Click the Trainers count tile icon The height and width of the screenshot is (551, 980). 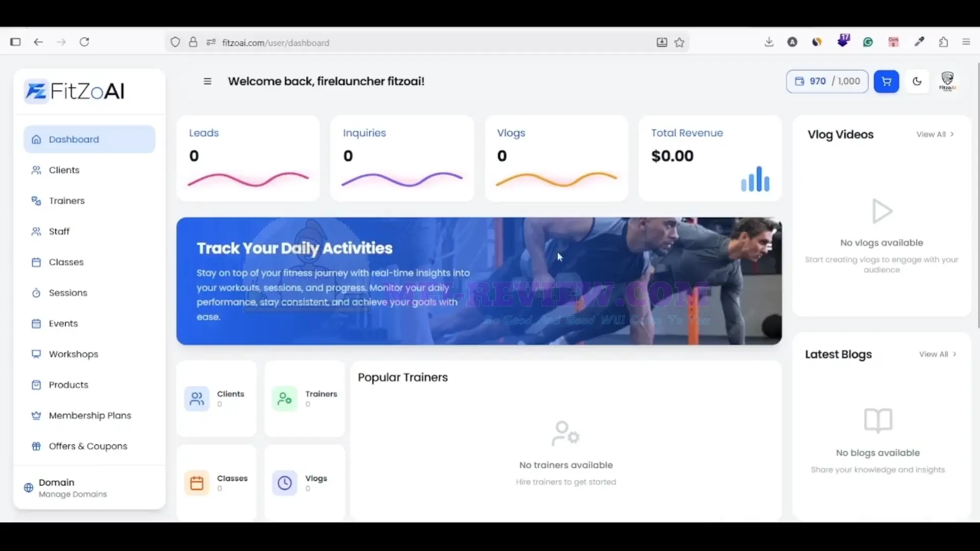coord(284,398)
